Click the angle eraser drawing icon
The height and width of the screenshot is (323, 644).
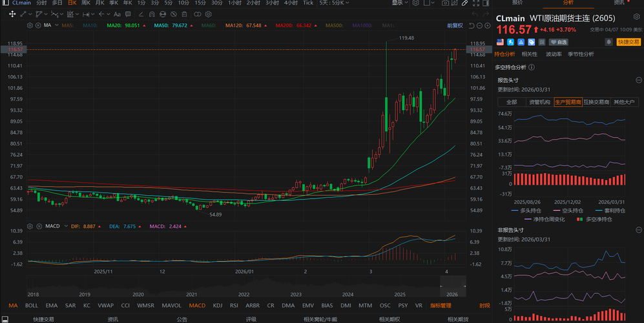coord(141,14)
